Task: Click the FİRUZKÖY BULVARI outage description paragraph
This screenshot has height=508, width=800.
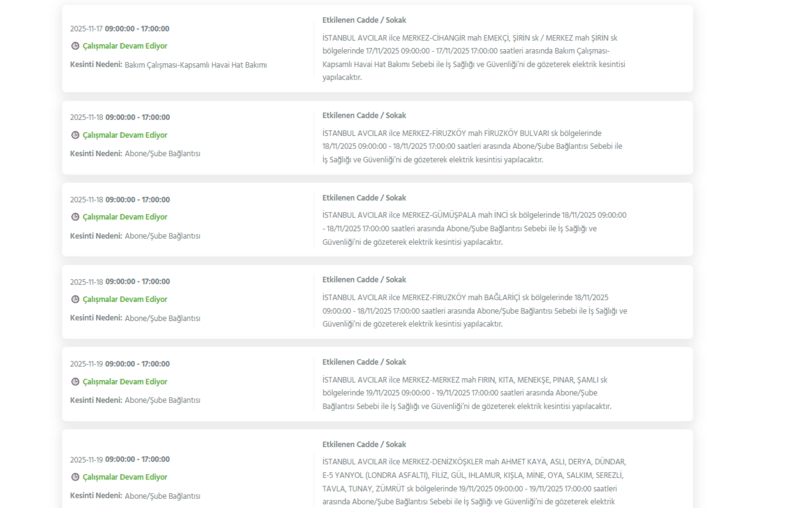Action: tap(472, 146)
